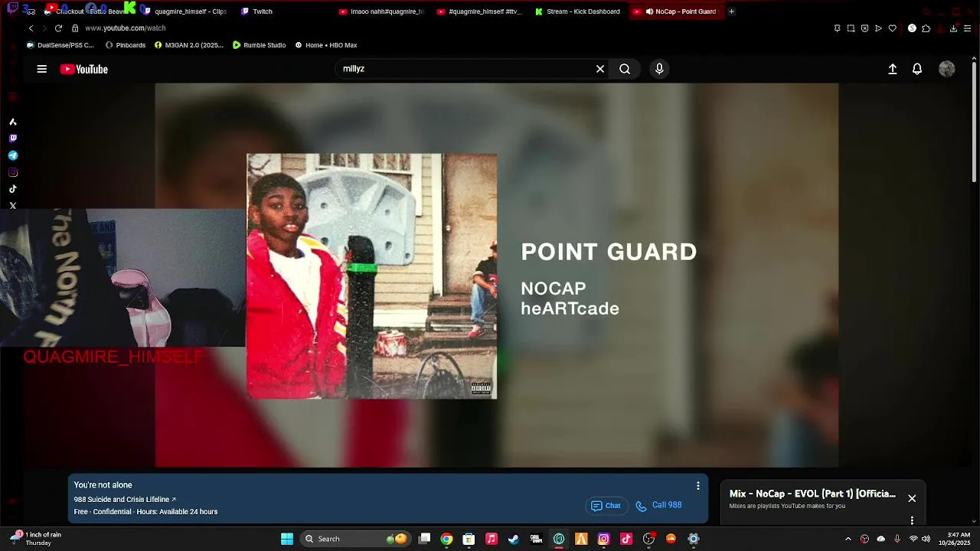This screenshot has height=551, width=980.
Task: Open browser downloads panel
Action: coord(953,28)
